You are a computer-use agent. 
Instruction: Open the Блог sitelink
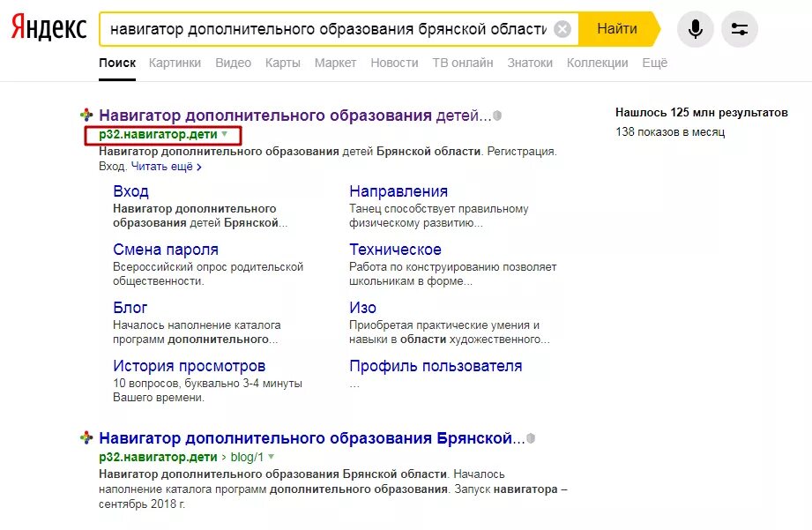(x=130, y=307)
